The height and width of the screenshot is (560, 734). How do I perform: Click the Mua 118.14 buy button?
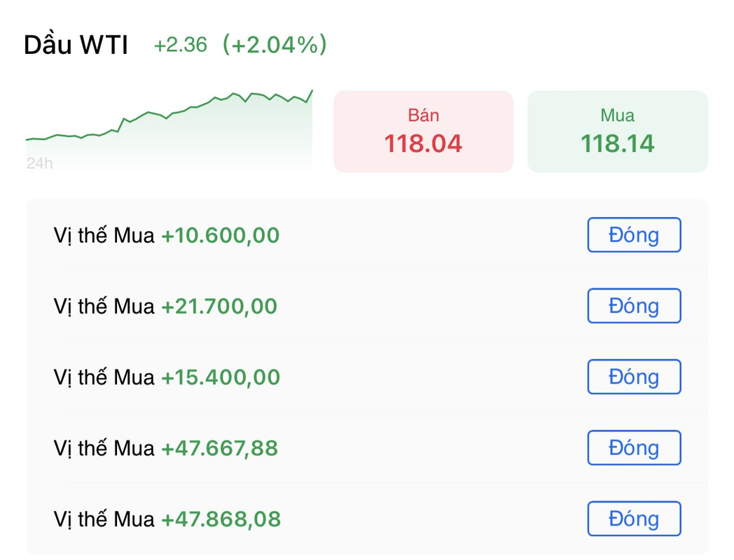[618, 132]
